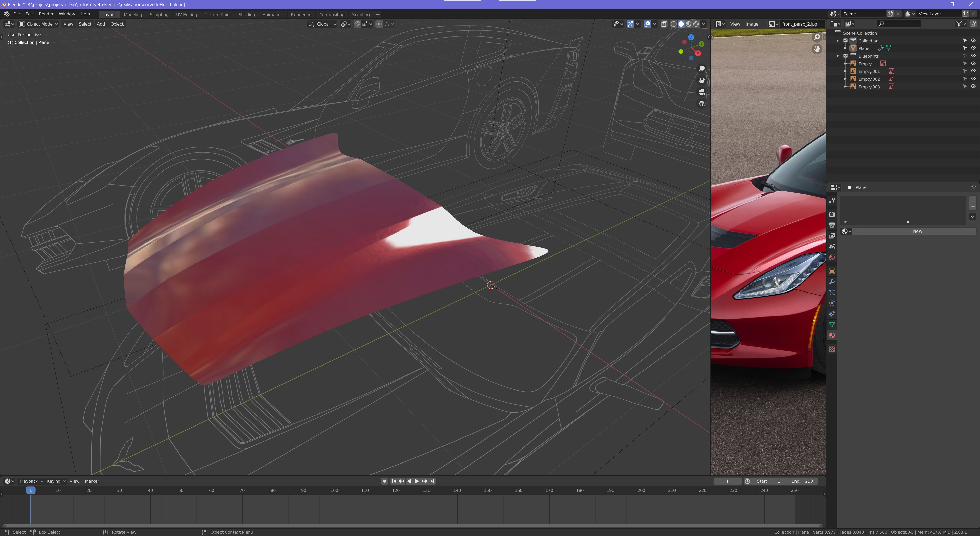This screenshot has height=536, width=980.
Task: Open the Physics properties tab
Action: [x=832, y=303]
